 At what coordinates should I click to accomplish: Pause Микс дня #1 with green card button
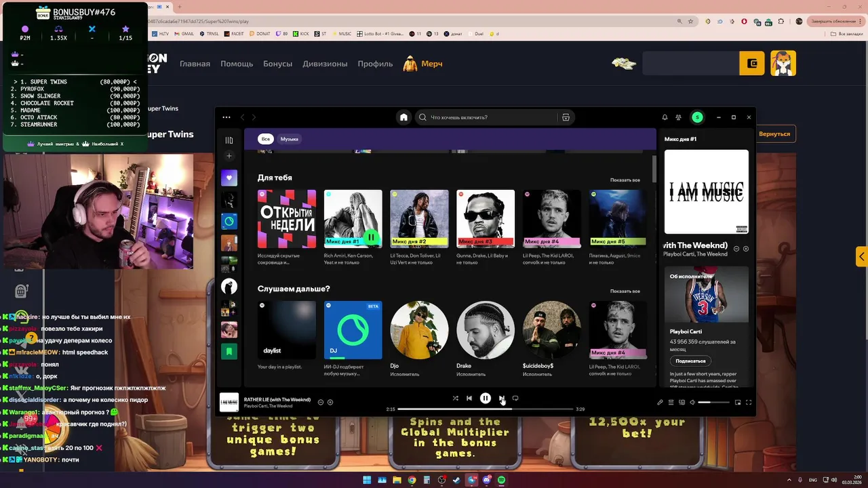[371, 237]
